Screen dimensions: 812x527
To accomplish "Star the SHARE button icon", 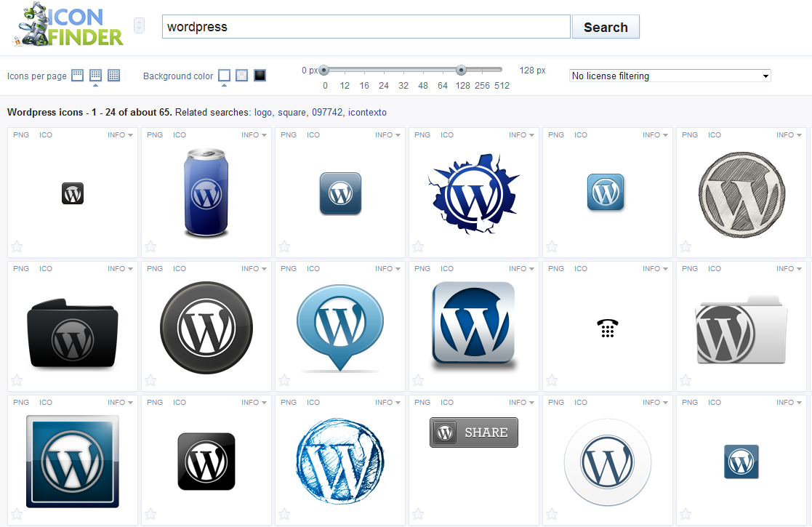I will (x=418, y=514).
